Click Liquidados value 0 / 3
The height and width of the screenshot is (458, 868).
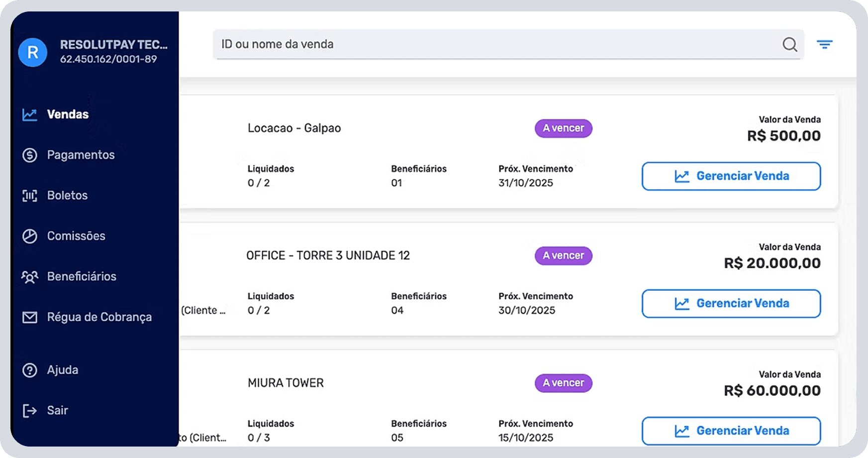(259, 438)
